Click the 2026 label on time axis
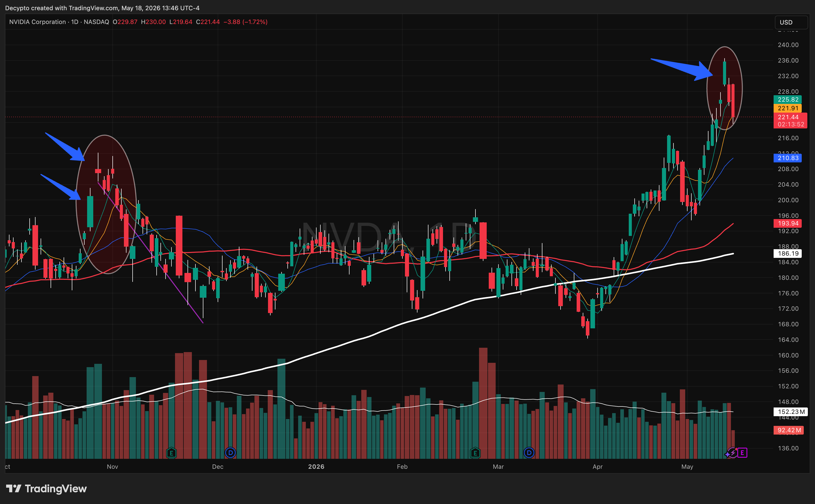815x504 pixels. click(x=316, y=467)
